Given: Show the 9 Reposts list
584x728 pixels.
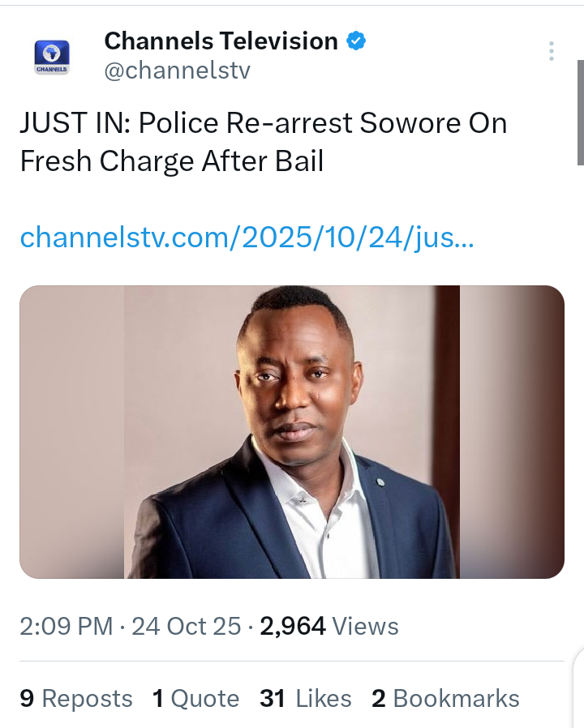Looking at the screenshot, I should (76, 699).
